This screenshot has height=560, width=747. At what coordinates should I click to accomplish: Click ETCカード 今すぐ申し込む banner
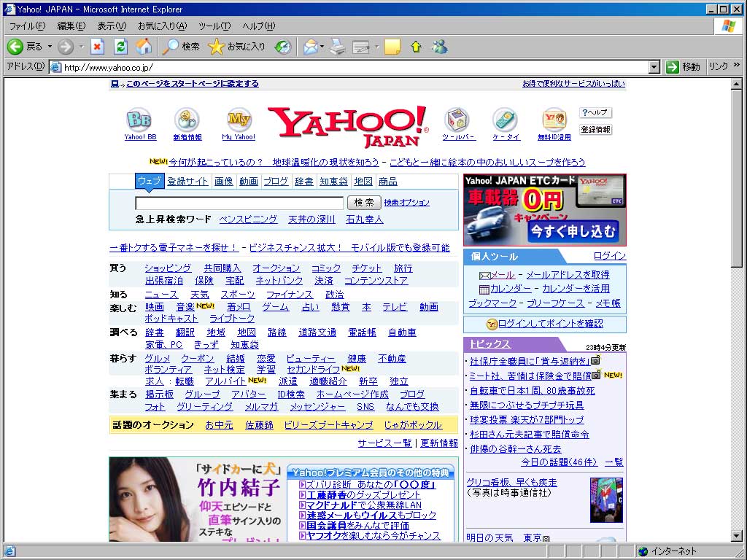coord(544,209)
